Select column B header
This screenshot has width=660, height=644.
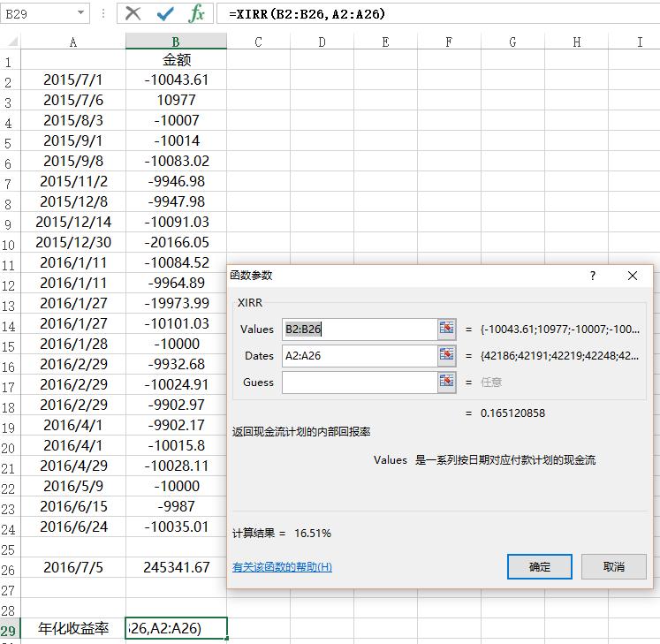click(x=176, y=42)
